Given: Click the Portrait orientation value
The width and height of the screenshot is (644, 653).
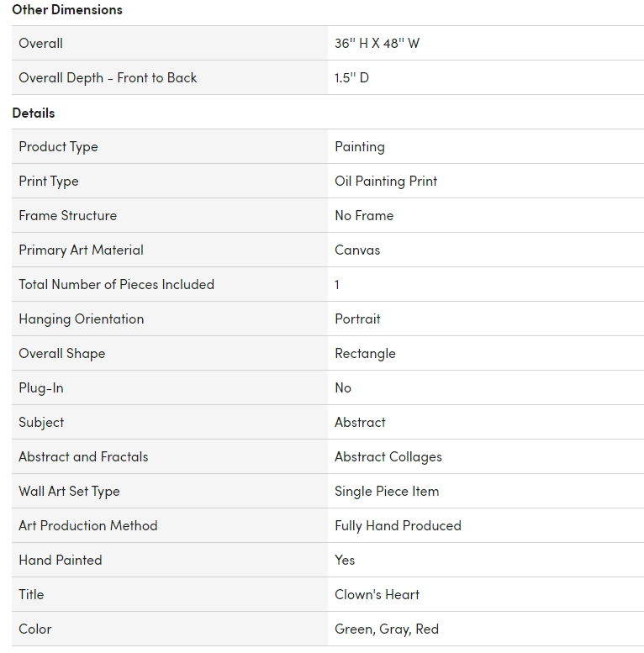Looking at the screenshot, I should 357,319.
